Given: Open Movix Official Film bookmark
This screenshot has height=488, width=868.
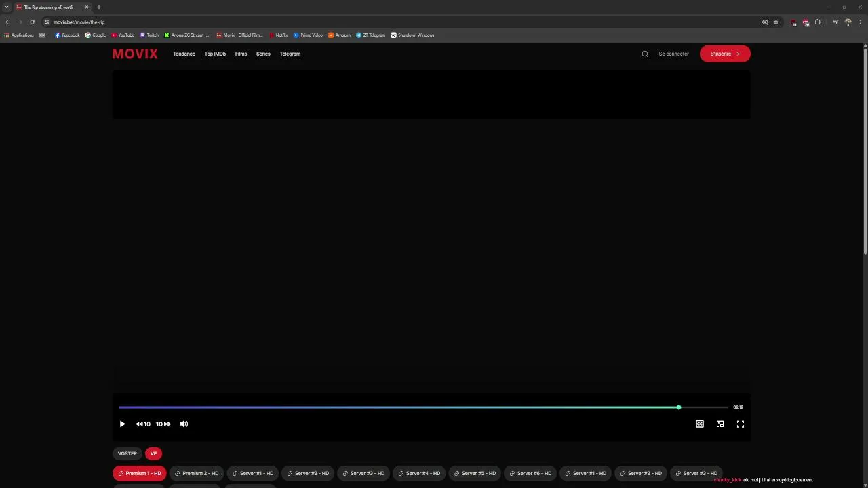Looking at the screenshot, I should coord(239,35).
